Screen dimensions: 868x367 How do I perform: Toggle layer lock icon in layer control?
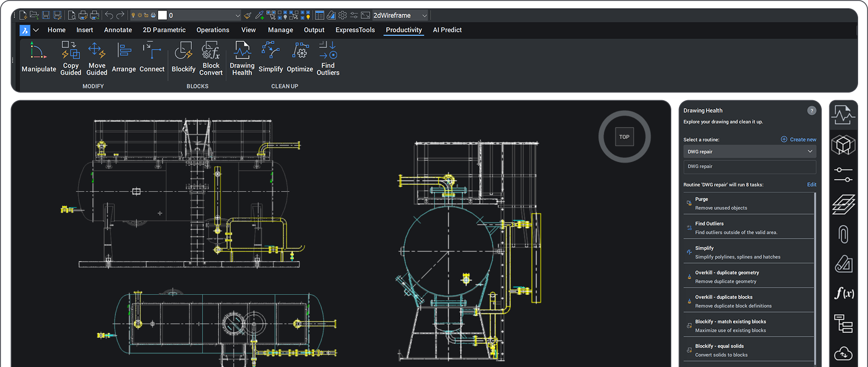click(x=146, y=15)
